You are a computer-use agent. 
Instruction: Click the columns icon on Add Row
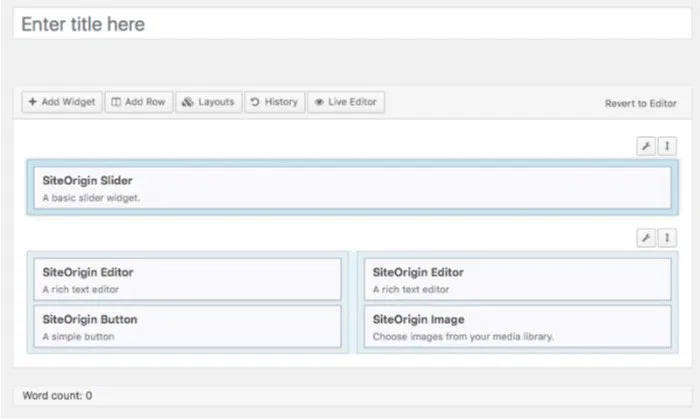[x=116, y=102]
